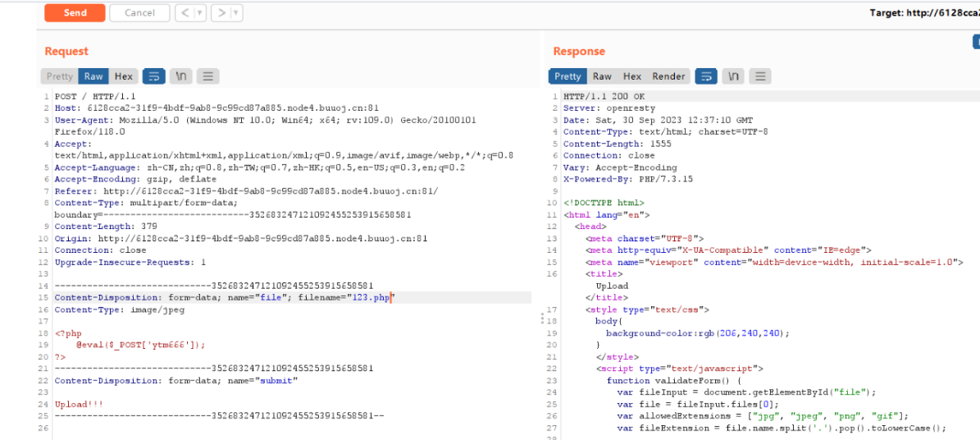This screenshot has height=440, width=980.
Task: Click the Referer header line
Action: (x=246, y=191)
